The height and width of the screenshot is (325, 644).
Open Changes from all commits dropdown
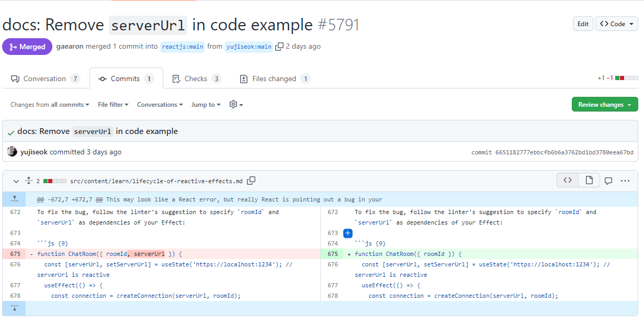pyautogui.click(x=50, y=105)
